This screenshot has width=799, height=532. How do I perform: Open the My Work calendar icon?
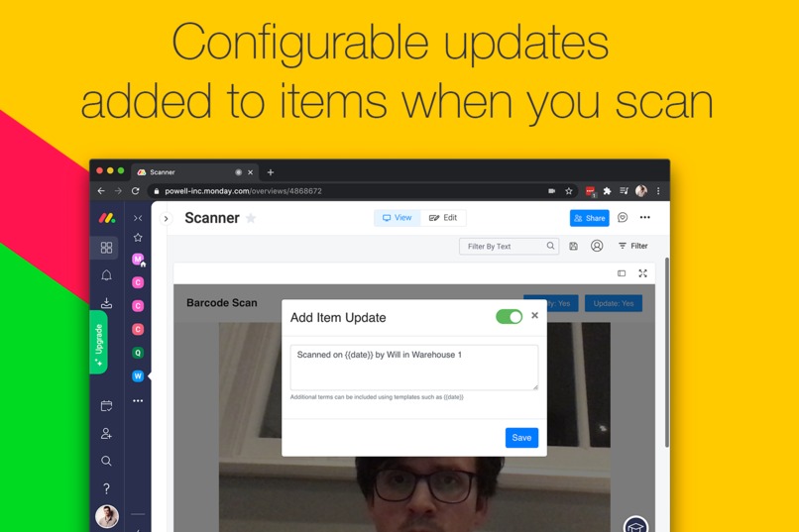pos(106,406)
